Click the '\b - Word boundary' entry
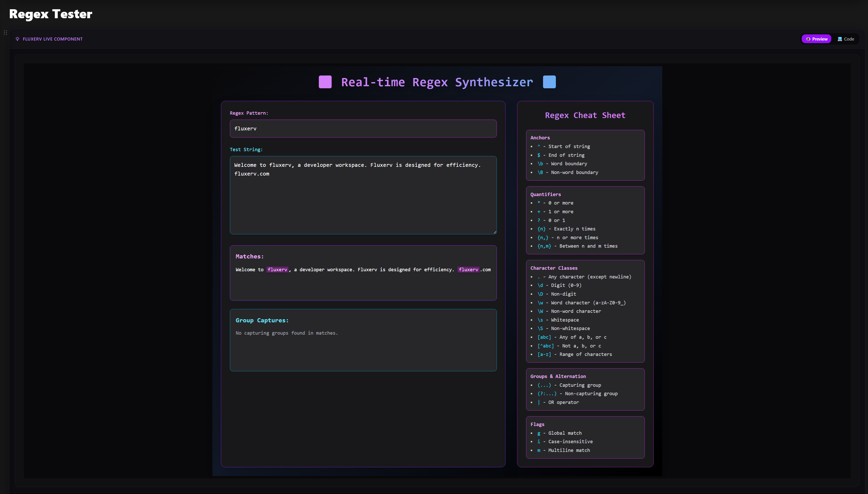The height and width of the screenshot is (494, 868). click(x=562, y=163)
